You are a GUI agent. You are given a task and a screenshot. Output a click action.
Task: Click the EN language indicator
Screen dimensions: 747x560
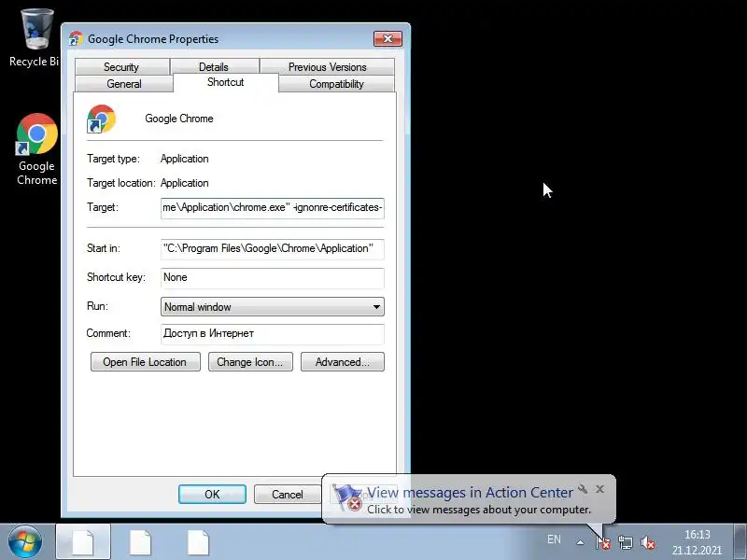pyautogui.click(x=554, y=539)
